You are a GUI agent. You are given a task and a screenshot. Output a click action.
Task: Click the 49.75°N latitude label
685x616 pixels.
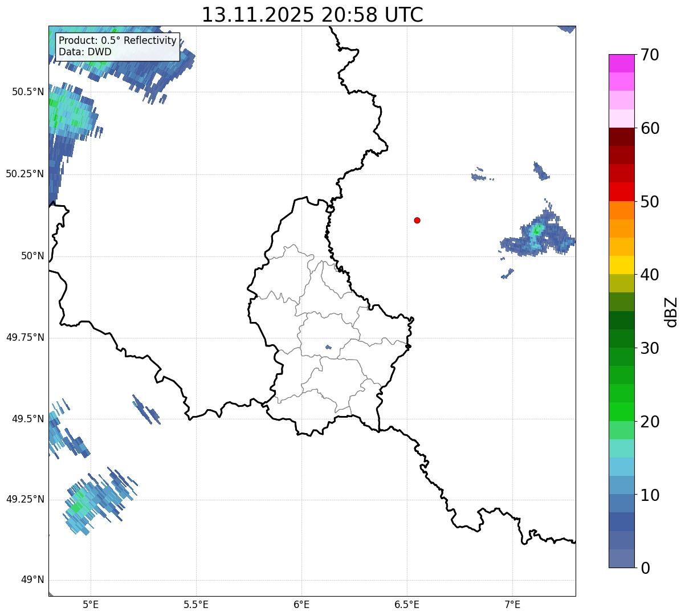pos(25,337)
